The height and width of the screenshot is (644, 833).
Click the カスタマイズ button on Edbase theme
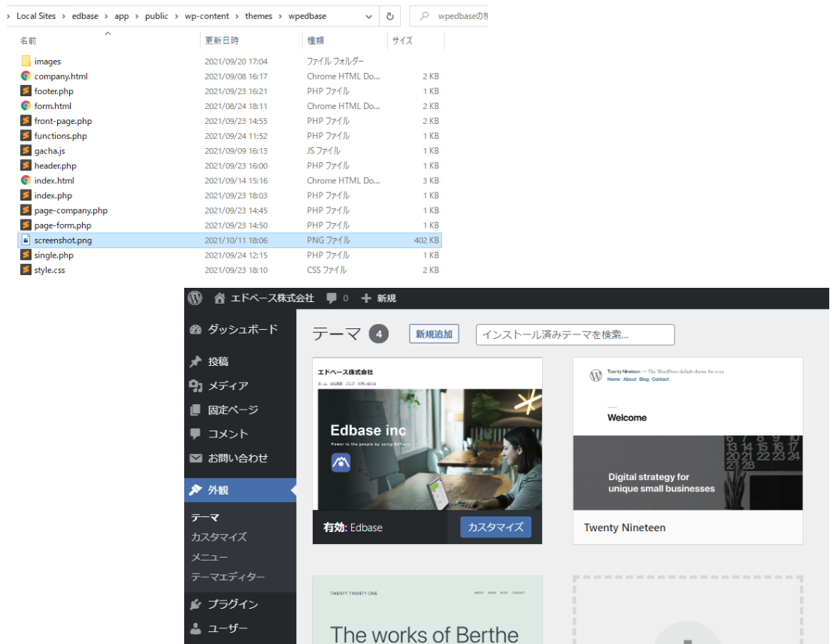click(495, 528)
